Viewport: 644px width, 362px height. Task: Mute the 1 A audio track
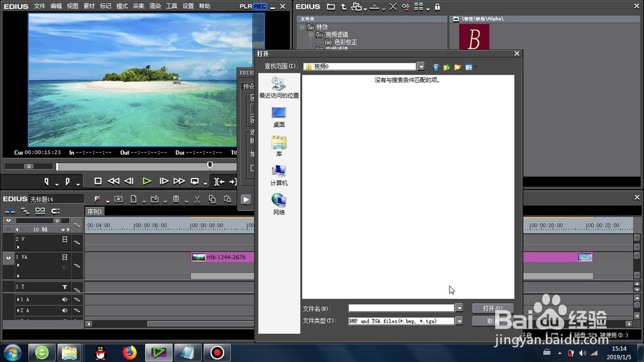coord(64,300)
